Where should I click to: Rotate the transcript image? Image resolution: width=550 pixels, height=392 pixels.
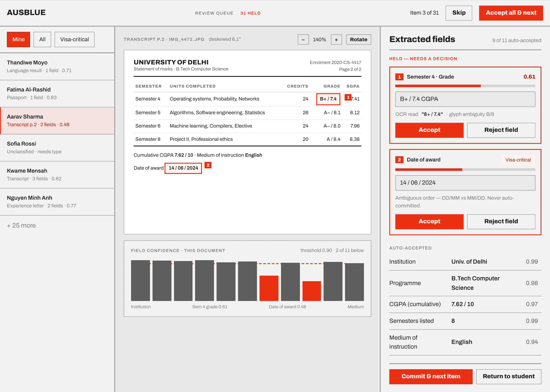(358, 40)
